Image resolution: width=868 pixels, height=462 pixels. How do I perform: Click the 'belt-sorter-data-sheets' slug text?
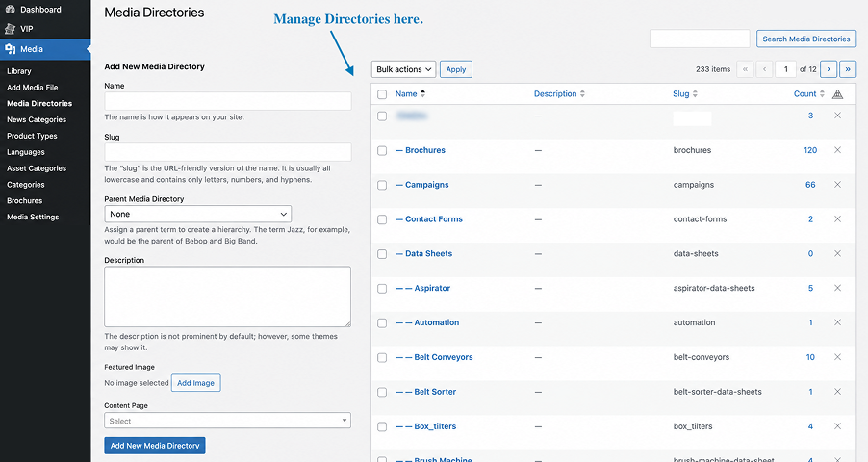click(718, 391)
